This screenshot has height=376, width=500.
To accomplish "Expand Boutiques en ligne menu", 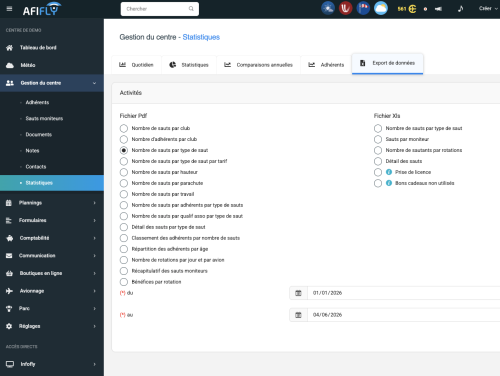I will coord(52,273).
